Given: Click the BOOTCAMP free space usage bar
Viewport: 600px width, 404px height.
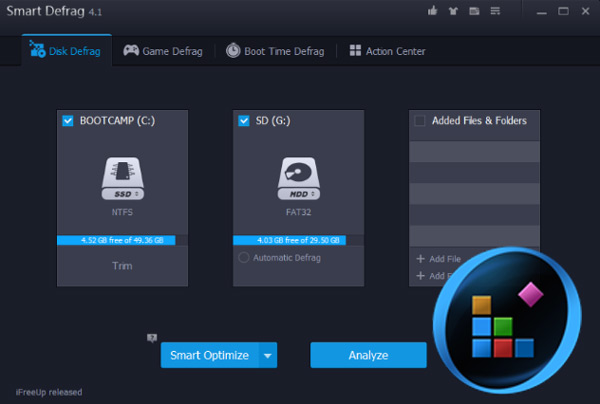Looking at the screenshot, I should coord(122,240).
